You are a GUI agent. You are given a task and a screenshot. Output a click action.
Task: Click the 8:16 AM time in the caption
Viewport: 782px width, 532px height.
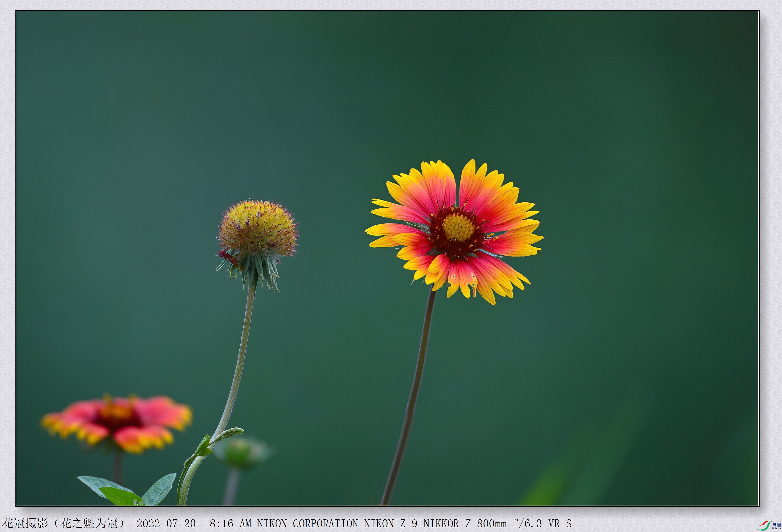pyautogui.click(x=230, y=524)
